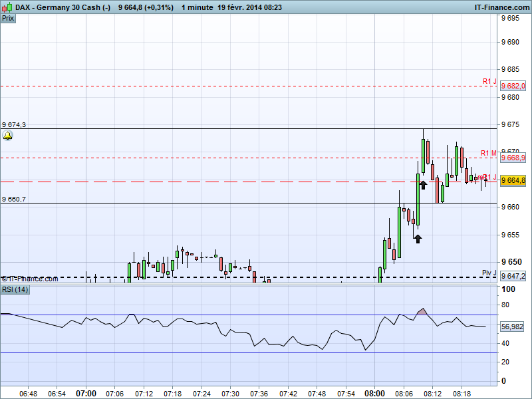Select the upper black arrow marker near 9 664
Image resolution: width=532 pixels, height=399 pixels.
pyautogui.click(x=423, y=185)
